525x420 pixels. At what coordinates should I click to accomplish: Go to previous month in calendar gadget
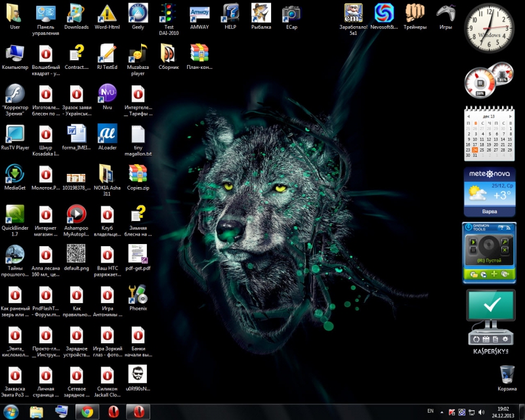pyautogui.click(x=468, y=116)
